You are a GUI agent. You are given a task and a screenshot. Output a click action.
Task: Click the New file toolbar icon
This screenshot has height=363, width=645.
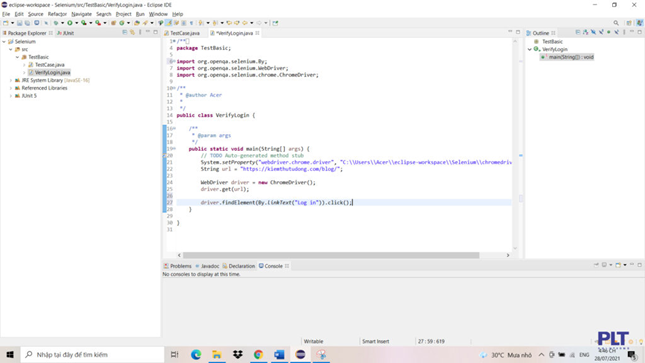tap(5, 23)
